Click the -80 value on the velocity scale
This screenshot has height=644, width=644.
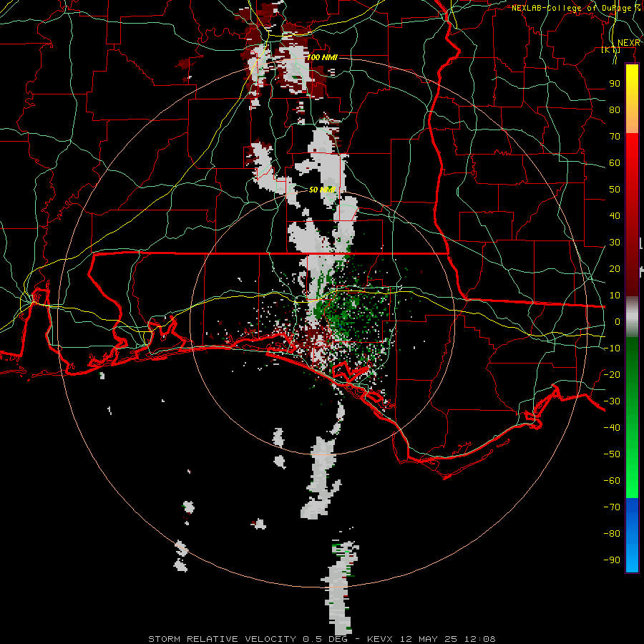612,534
